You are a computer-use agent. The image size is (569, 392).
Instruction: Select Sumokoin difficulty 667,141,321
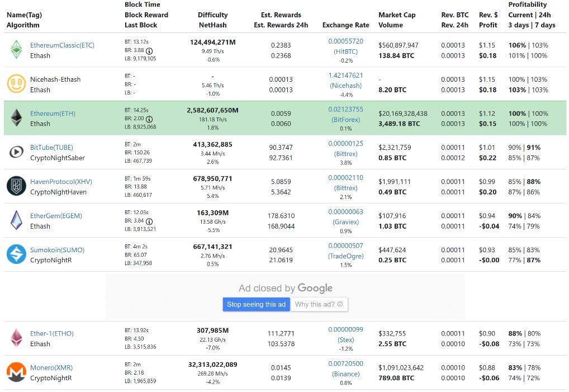(x=212, y=247)
